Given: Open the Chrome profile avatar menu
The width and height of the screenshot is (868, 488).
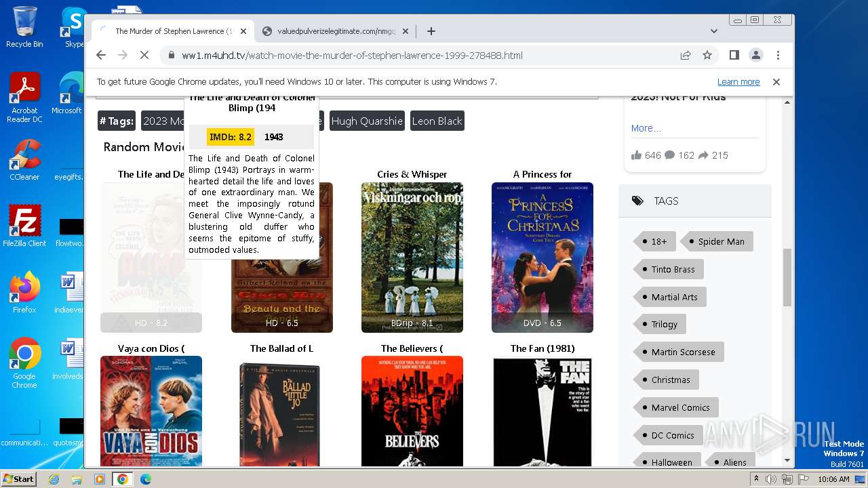Looking at the screenshot, I should [x=755, y=55].
